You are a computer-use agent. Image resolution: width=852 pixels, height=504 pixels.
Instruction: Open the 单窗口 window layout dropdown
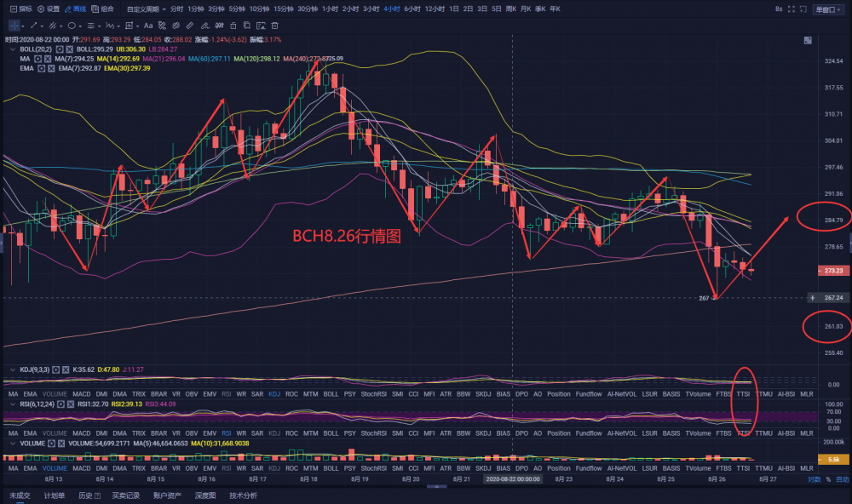[828, 9]
